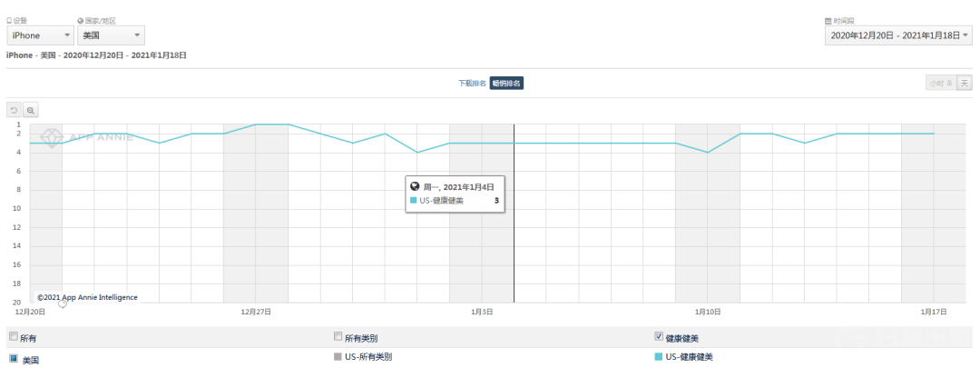The image size is (980, 368).
Task: Click the globe icon beside 国家/地区
Action: [x=81, y=21]
